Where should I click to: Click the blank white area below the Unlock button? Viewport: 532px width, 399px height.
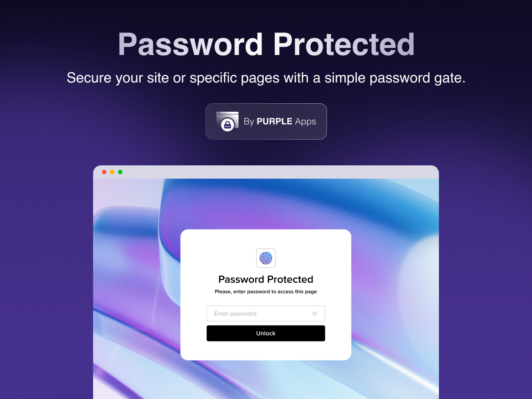266,351
